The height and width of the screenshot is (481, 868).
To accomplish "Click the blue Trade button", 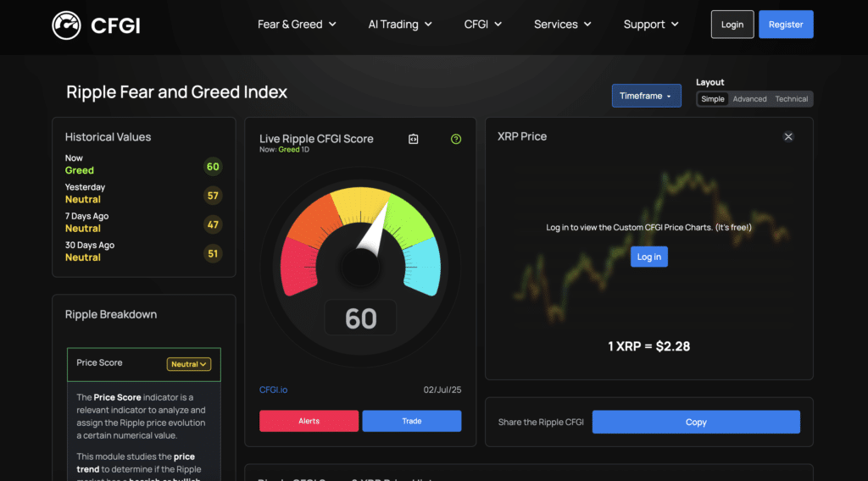I will click(x=412, y=421).
